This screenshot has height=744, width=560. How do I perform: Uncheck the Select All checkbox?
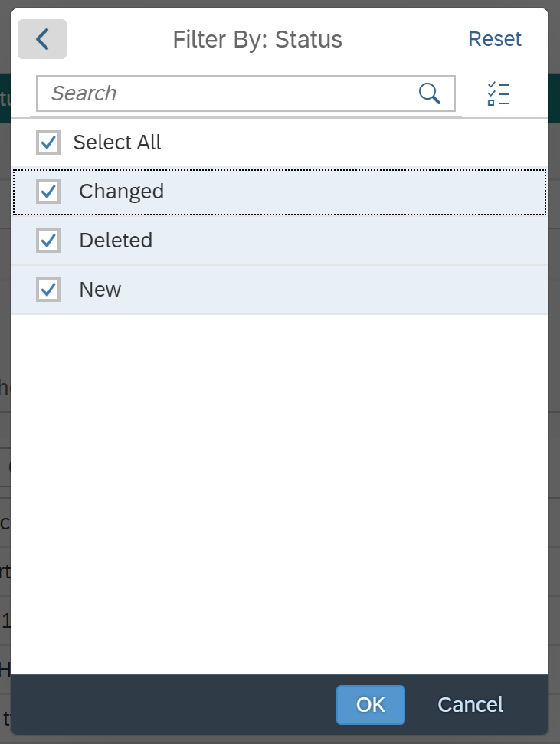(x=48, y=143)
